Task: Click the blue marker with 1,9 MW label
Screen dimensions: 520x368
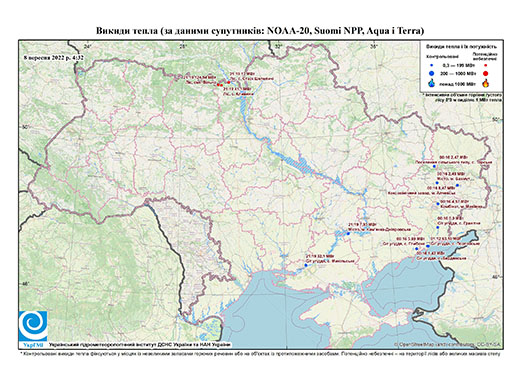Action: coord(438,227)
